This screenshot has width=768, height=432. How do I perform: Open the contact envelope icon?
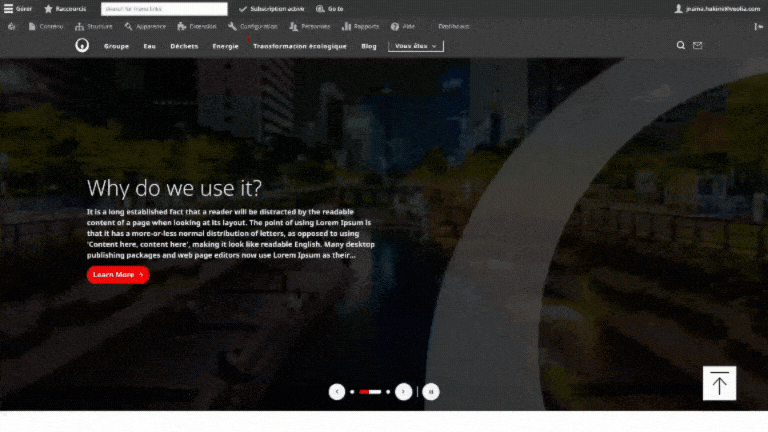pos(697,46)
